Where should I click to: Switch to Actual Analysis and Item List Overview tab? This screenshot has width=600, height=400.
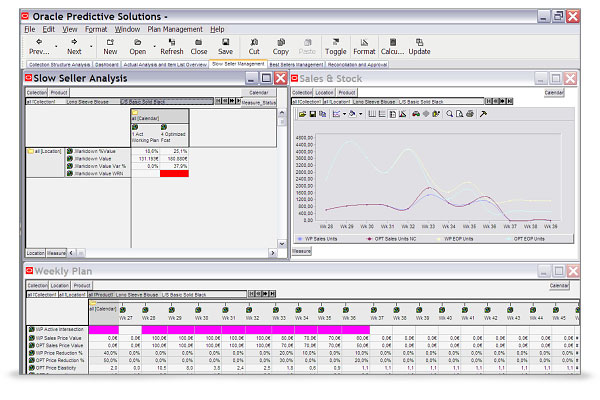pyautogui.click(x=165, y=65)
